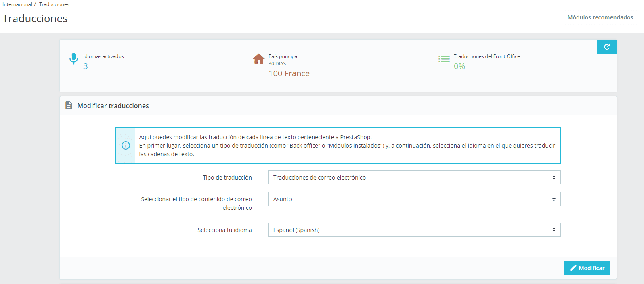Open Módulos recomendados
The height and width of the screenshot is (284, 644).
600,17
